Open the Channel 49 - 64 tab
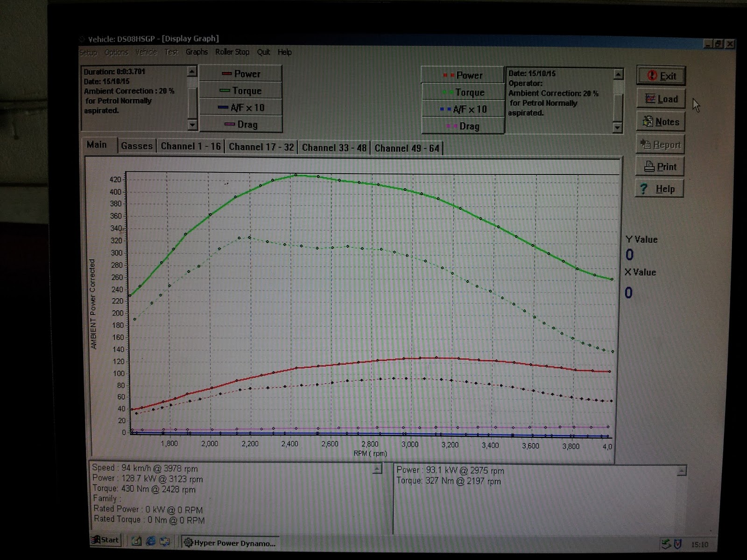747x560 pixels. (x=407, y=148)
